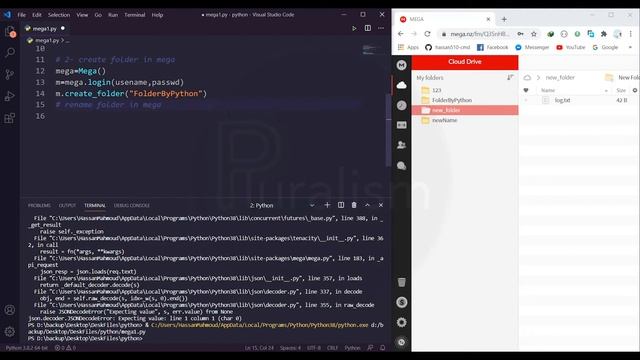Viewport: 640px width, 360px height.
Task: Change the CRLF line ending status item
Action: [x=332, y=348]
